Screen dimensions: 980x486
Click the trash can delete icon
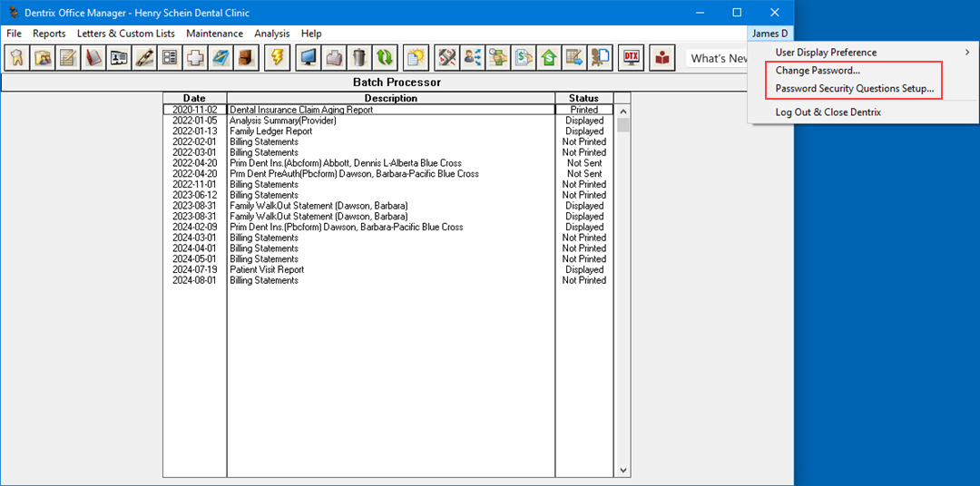359,58
